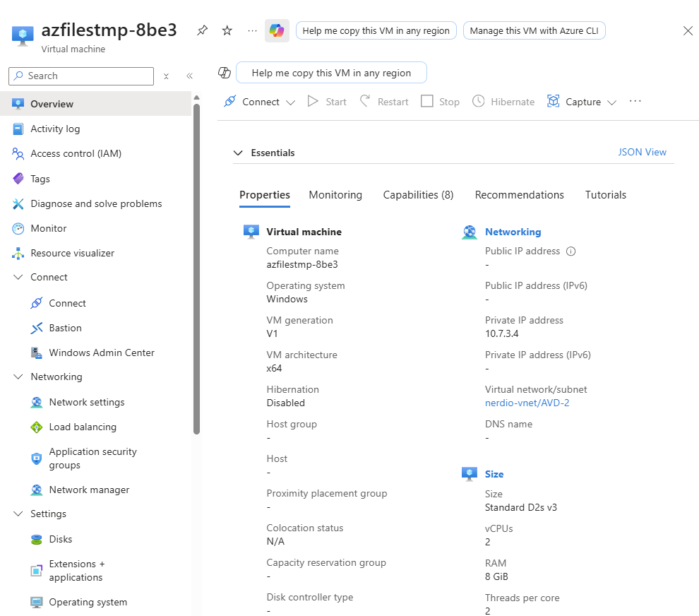Switch to the Recommendations tab
This screenshot has width=699, height=616.
tap(520, 195)
